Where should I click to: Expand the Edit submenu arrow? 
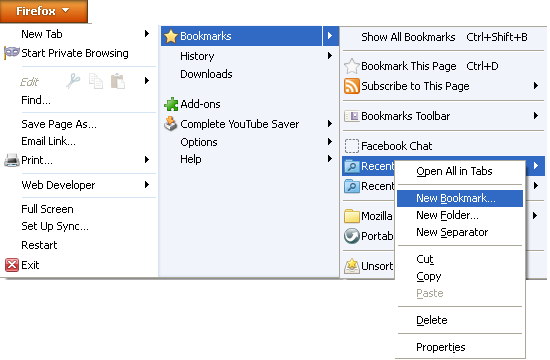pos(147,81)
